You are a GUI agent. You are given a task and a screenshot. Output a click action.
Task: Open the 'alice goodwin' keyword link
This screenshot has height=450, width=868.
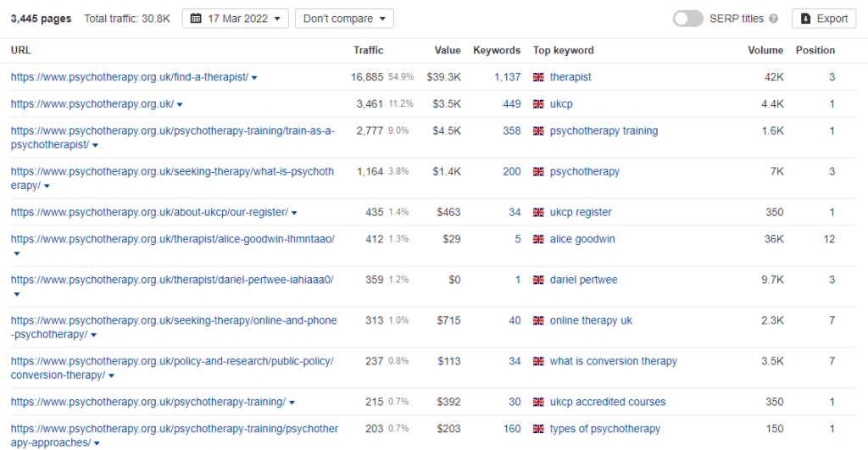pyautogui.click(x=582, y=239)
